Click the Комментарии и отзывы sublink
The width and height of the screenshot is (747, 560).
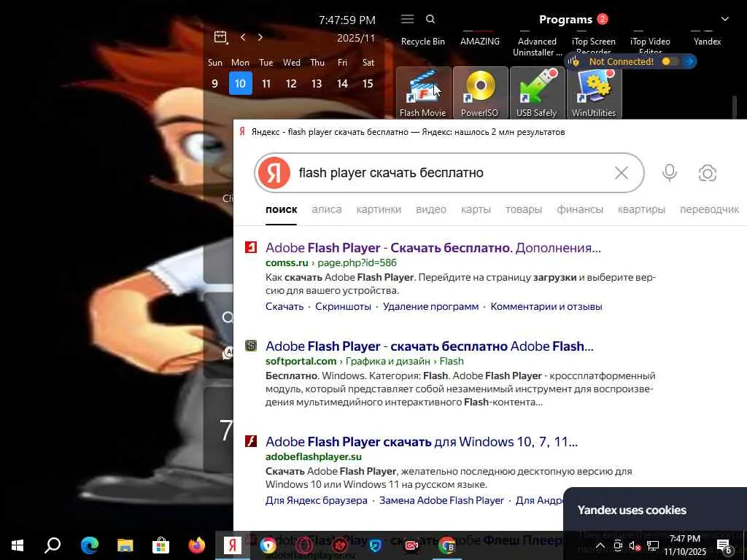point(546,307)
